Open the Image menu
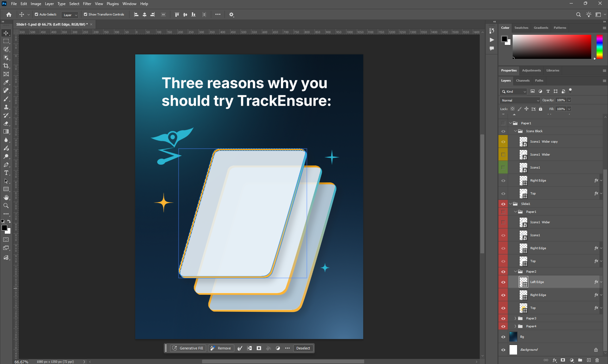Image resolution: width=608 pixels, height=364 pixels. click(x=36, y=4)
